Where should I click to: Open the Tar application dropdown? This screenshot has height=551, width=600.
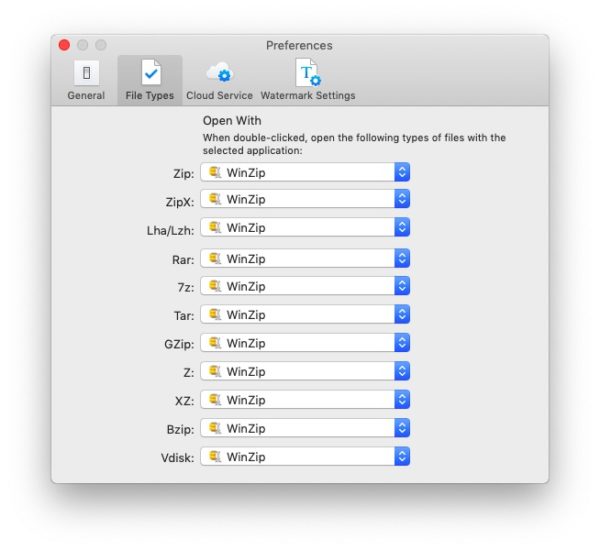(x=305, y=314)
